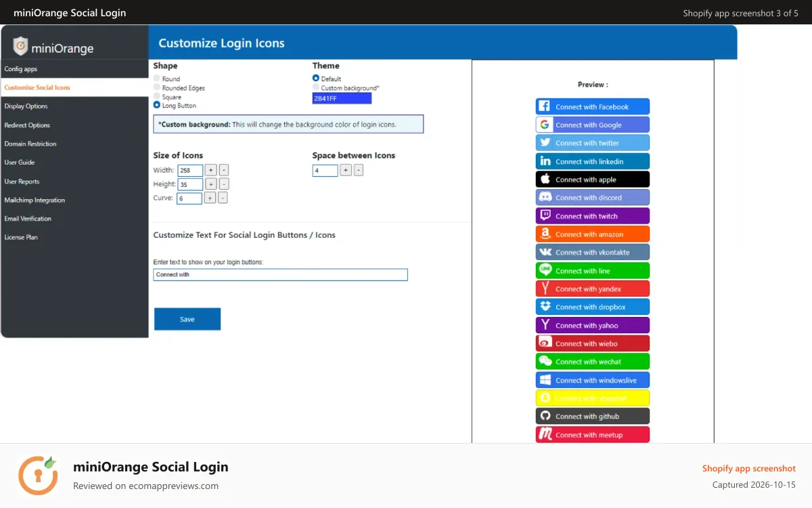This screenshot has width=812, height=508.
Task: Click the 'Reviewed on ecomappreviews.com' text
Action: pos(145,486)
